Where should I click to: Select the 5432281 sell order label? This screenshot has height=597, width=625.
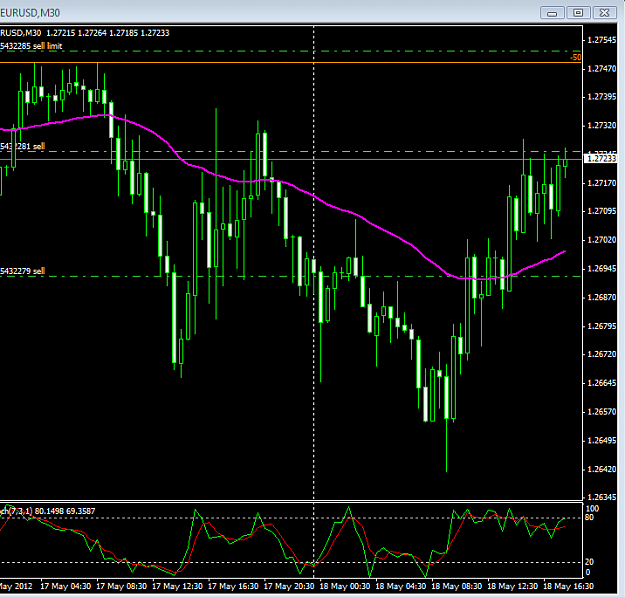click(22, 146)
